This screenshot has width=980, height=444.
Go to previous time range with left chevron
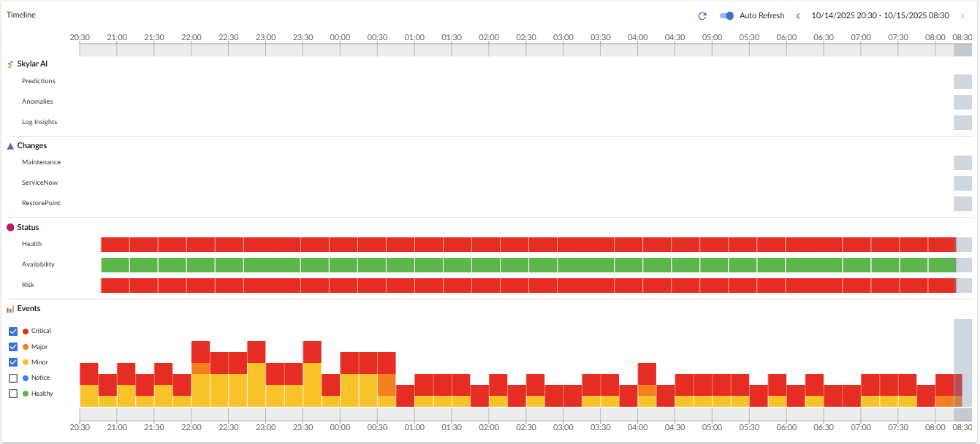(x=798, y=16)
